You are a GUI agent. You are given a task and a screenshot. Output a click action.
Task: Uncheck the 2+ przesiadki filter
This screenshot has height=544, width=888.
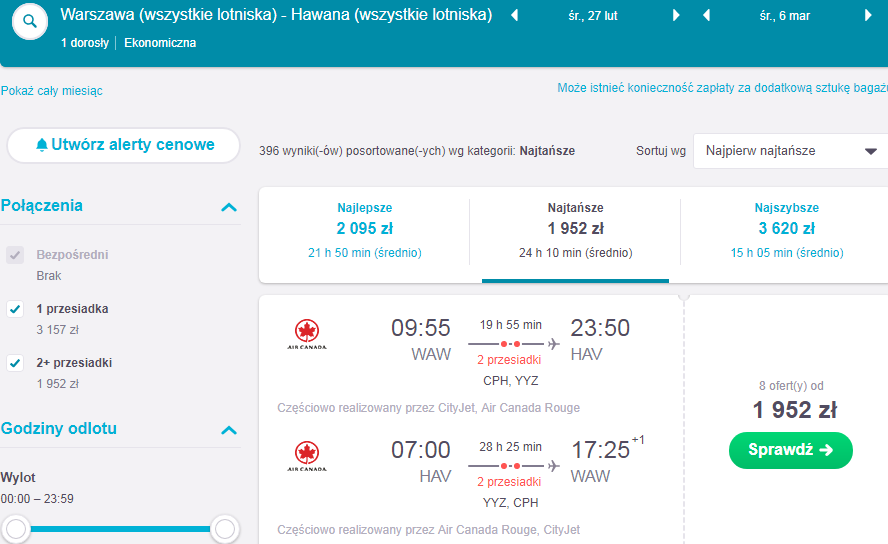point(15,363)
